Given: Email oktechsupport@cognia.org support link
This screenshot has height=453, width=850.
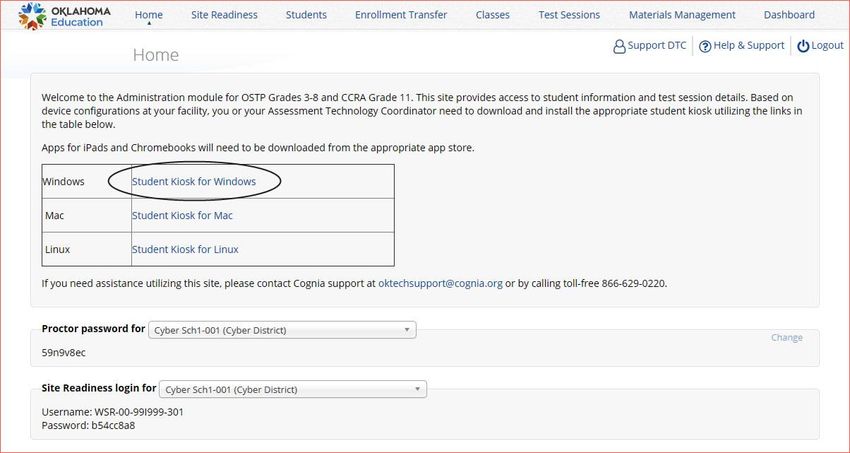Looking at the screenshot, I should click(x=440, y=283).
